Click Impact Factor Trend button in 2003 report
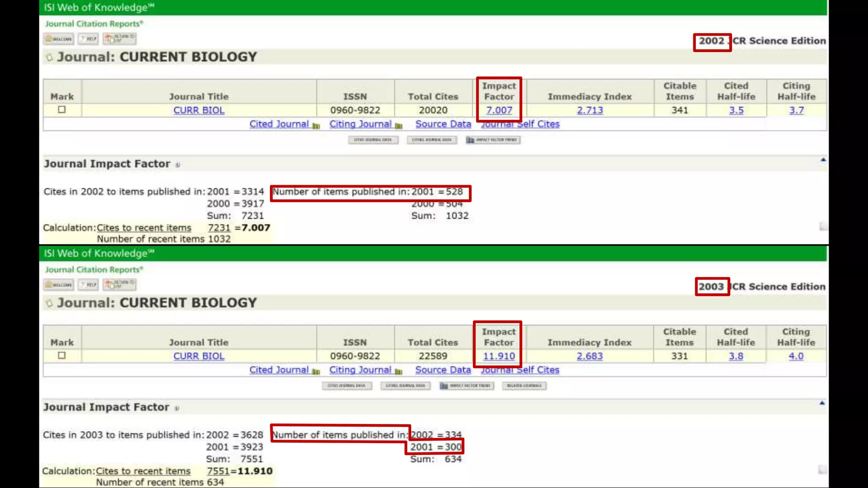The height and width of the screenshot is (488, 868). [x=467, y=386]
